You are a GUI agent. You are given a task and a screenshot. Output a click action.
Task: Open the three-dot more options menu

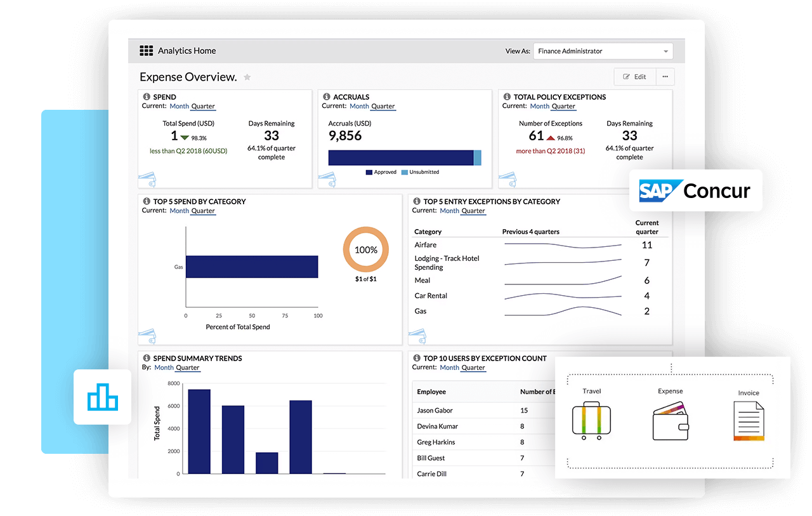(x=665, y=77)
